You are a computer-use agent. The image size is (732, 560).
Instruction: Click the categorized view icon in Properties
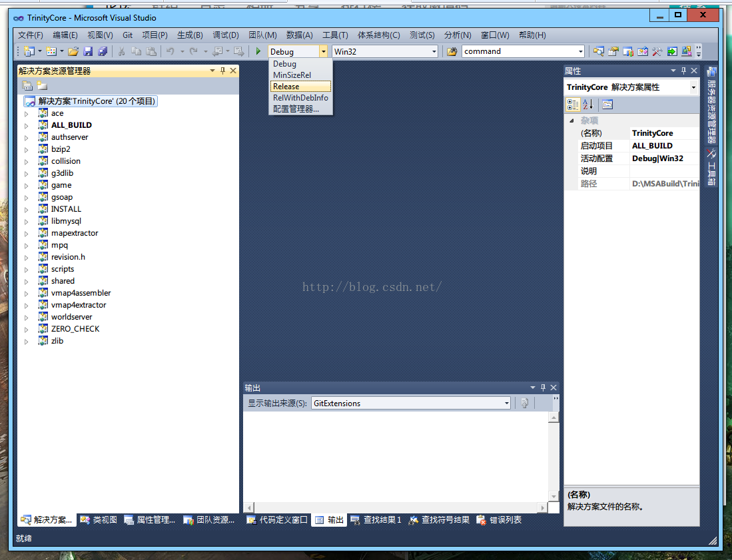click(x=573, y=105)
